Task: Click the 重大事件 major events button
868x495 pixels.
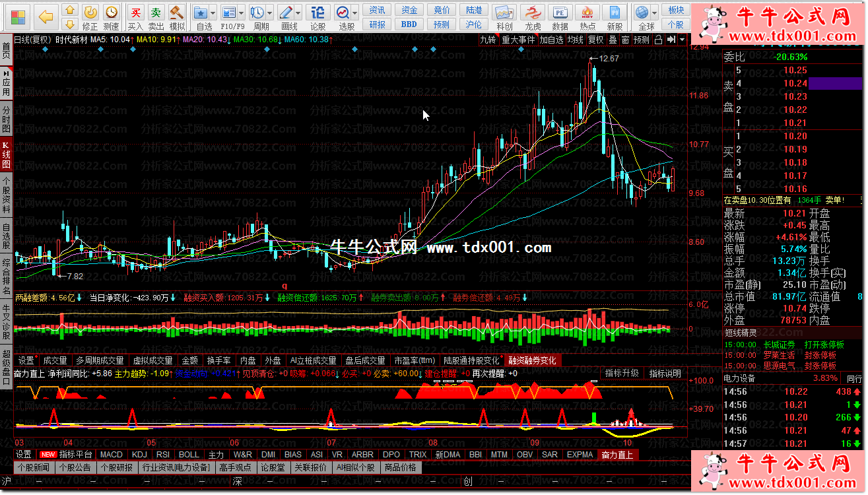Action: (518, 40)
